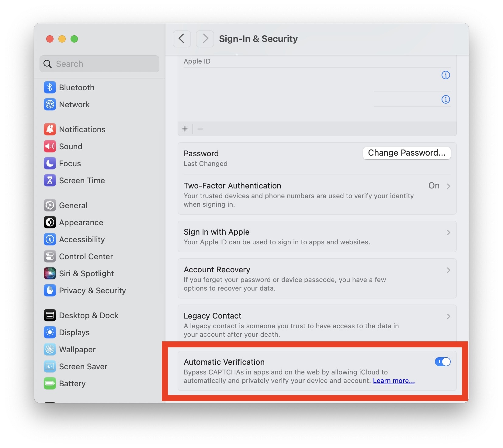Click the Battery icon in sidebar
503x448 pixels.
(50, 384)
